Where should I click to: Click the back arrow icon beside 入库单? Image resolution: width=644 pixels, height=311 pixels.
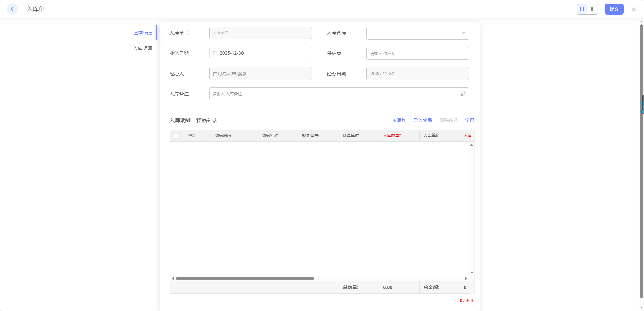click(12, 9)
